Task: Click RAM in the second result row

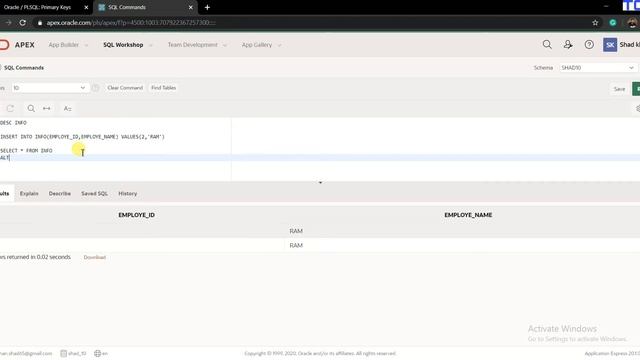Action: click(296, 245)
